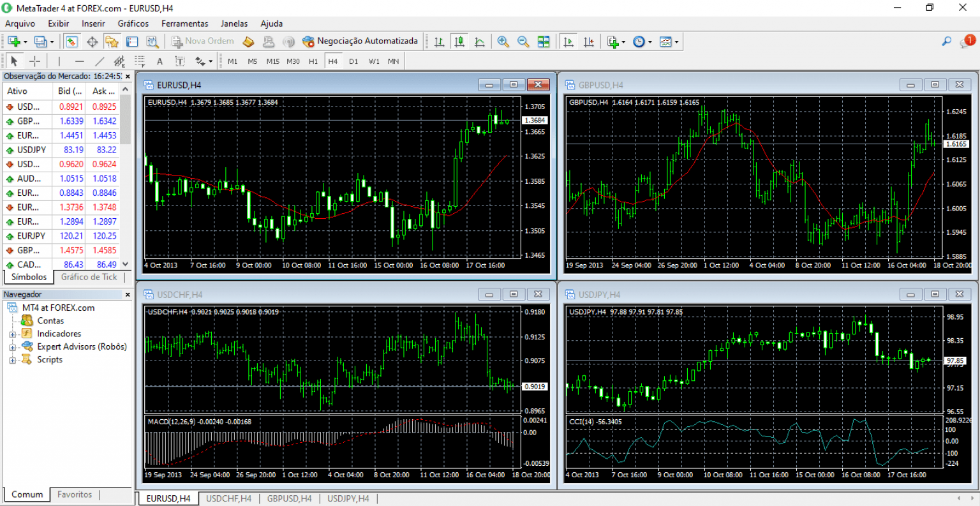
Task: Select the GBPUSD,H4 chart tab
Action: [289, 498]
